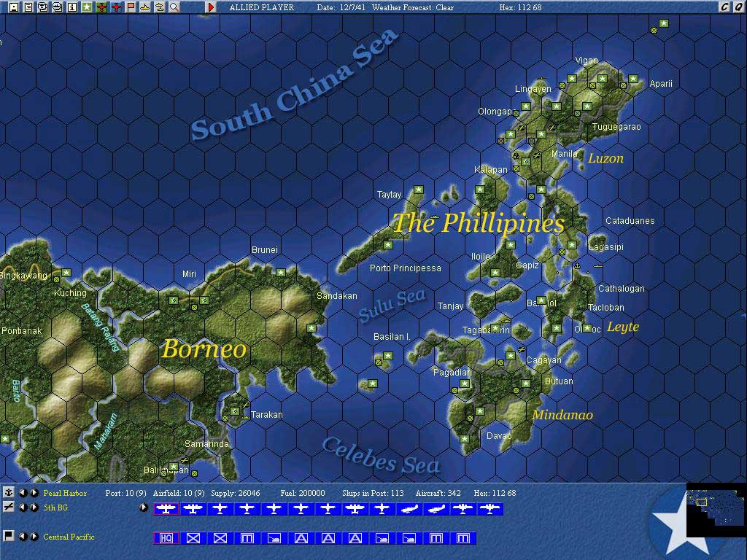The height and width of the screenshot is (560, 747).
Task: Go to next HQ after Central Pacific
Action: pyautogui.click(x=34, y=537)
